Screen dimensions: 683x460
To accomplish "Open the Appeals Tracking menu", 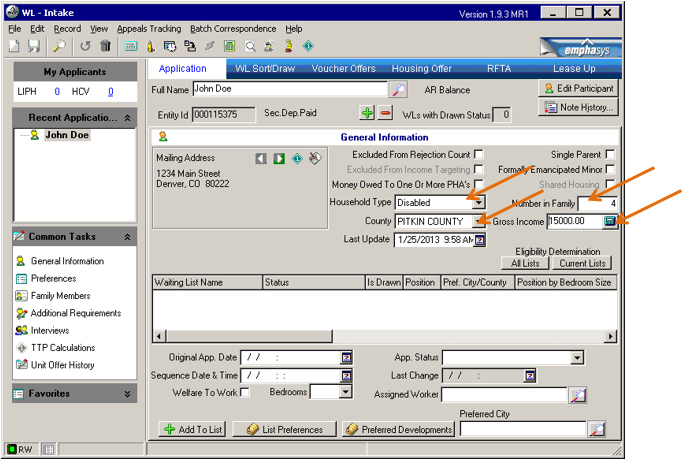I will [x=149, y=29].
